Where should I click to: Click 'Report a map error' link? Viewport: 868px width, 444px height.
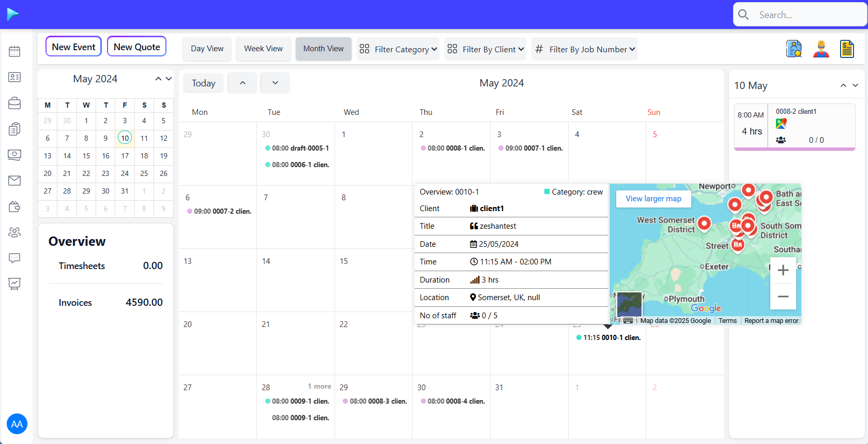coord(771,321)
